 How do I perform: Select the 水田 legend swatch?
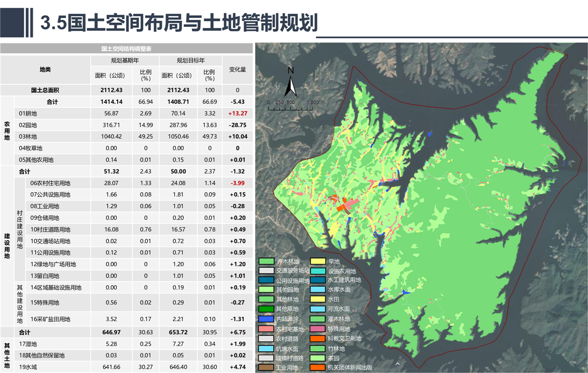pyautogui.click(x=318, y=299)
